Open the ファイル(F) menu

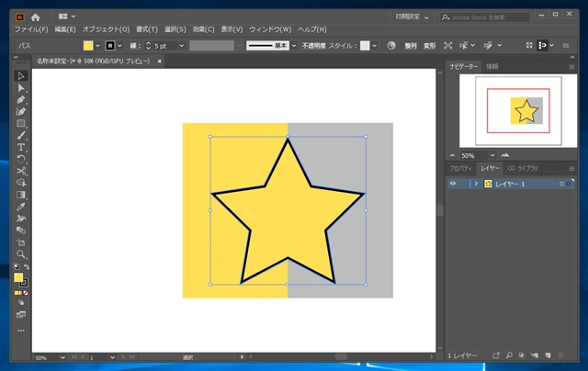pyautogui.click(x=31, y=29)
